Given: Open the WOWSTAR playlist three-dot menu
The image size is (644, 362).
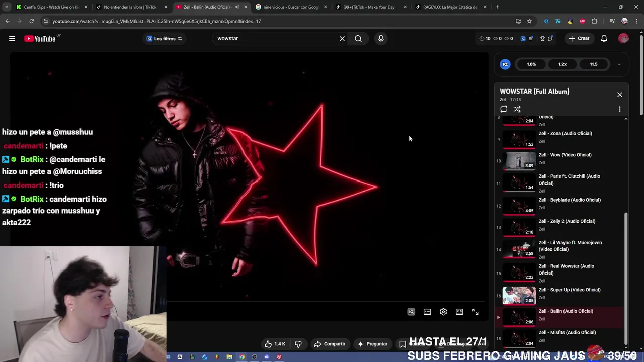Looking at the screenshot, I should [x=620, y=109].
